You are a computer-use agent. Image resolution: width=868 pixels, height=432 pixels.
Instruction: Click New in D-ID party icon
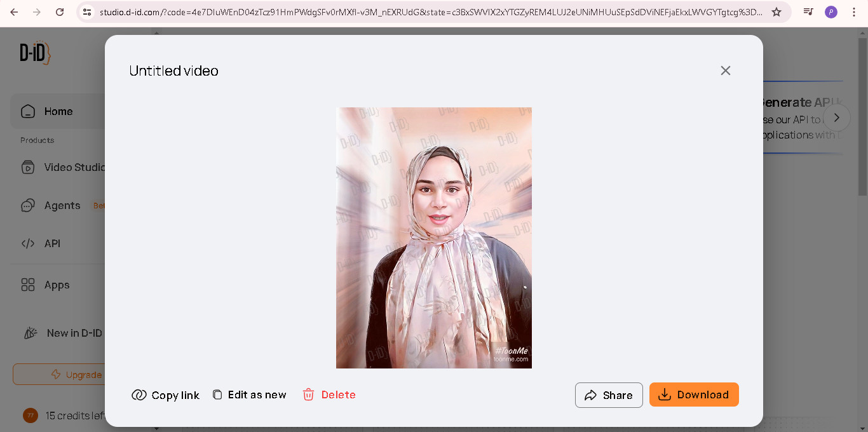(x=31, y=333)
